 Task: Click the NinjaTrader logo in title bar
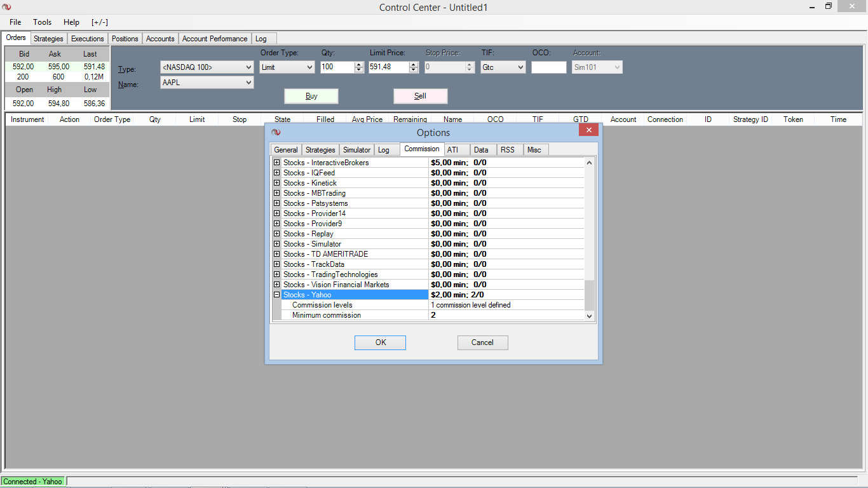[x=7, y=7]
